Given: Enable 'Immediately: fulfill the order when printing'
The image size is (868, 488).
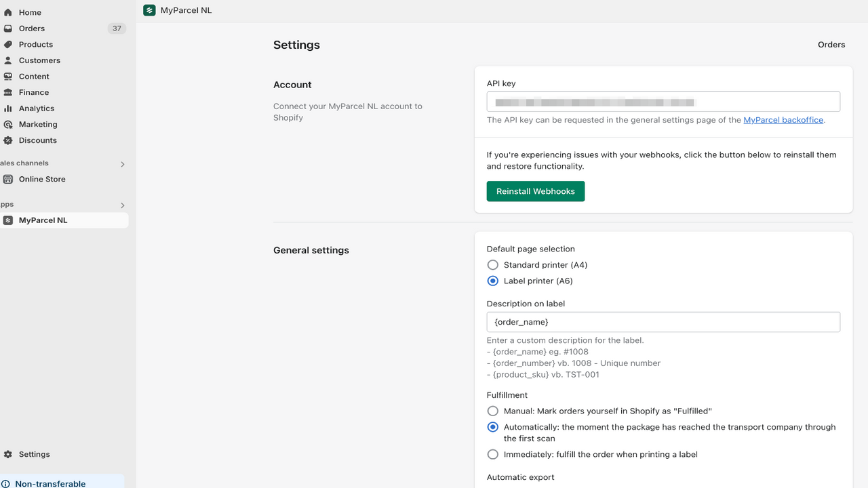Looking at the screenshot, I should [492, 454].
